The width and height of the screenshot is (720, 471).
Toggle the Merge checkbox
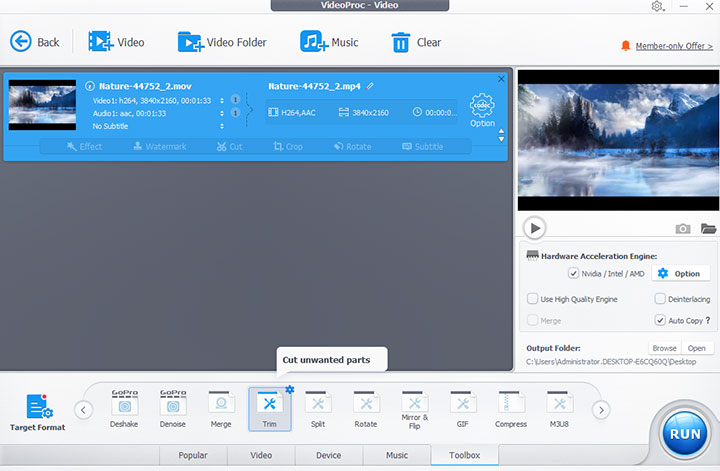coord(532,320)
